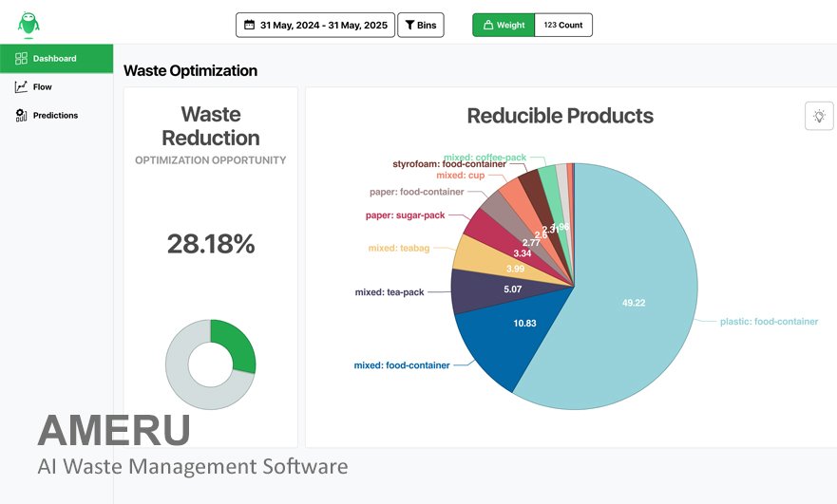Viewport: 837px width, 504px height.
Task: Click the lightbulb insights icon button
Action: [x=818, y=116]
